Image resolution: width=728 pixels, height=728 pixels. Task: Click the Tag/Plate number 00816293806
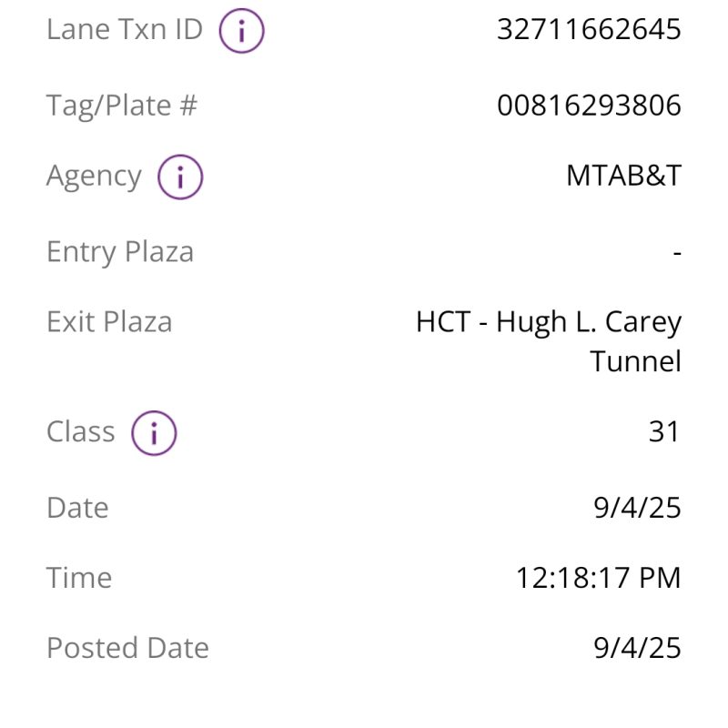pos(589,106)
